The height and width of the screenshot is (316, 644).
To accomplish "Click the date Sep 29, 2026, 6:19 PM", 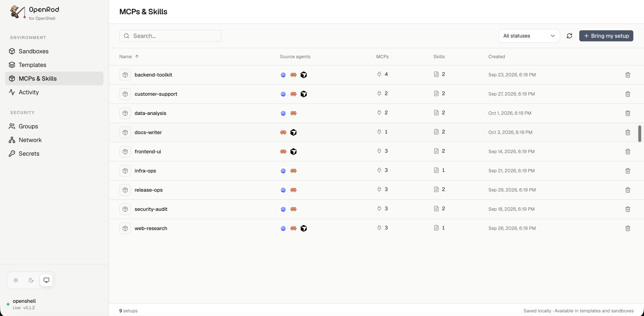I will pos(512,190).
